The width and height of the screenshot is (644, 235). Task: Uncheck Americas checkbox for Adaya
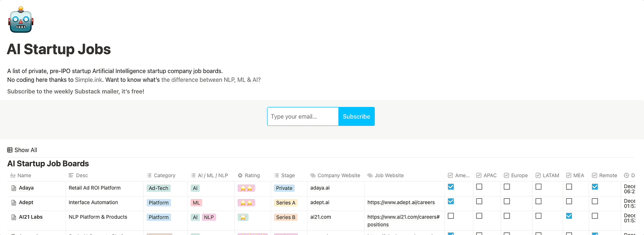tap(451, 187)
